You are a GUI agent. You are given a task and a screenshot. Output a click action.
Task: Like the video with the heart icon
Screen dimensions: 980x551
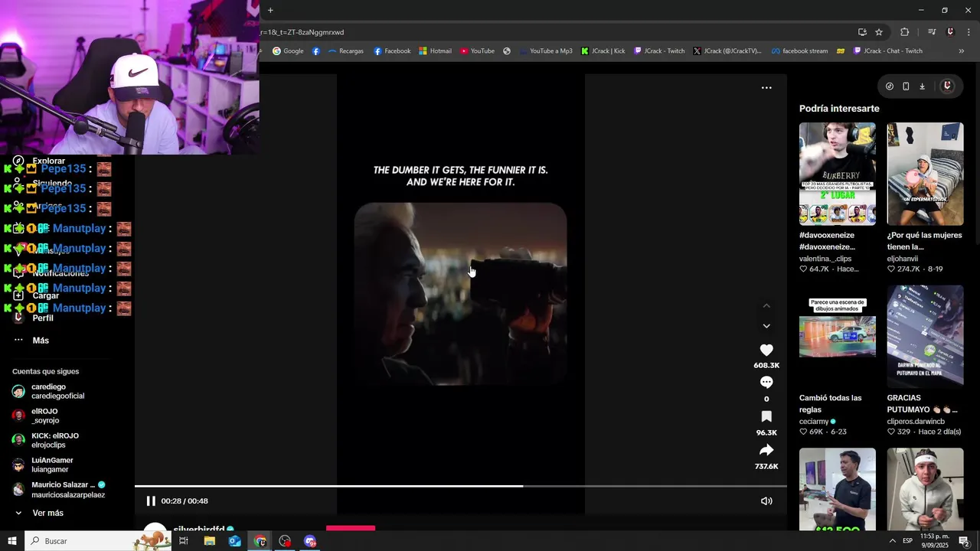click(x=766, y=350)
